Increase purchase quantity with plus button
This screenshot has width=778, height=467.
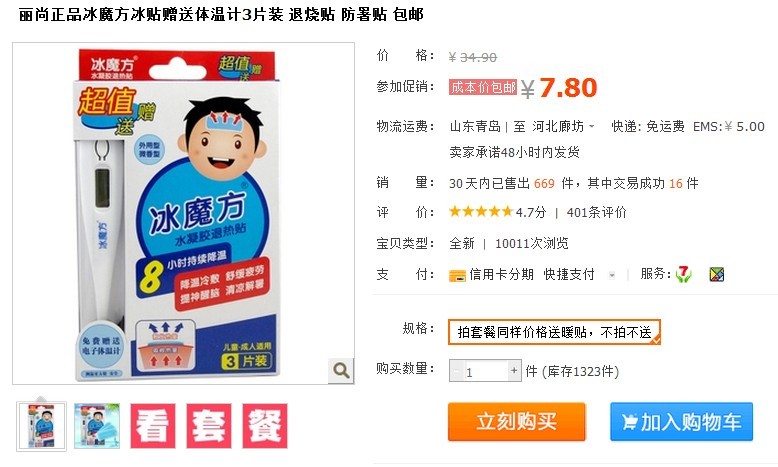[515, 370]
